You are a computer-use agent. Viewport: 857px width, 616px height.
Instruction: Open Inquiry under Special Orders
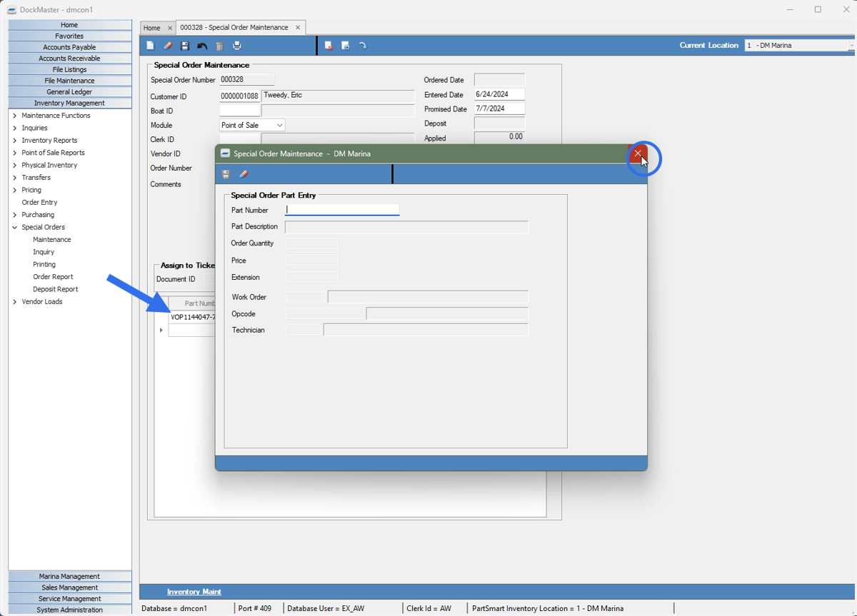[x=44, y=252]
